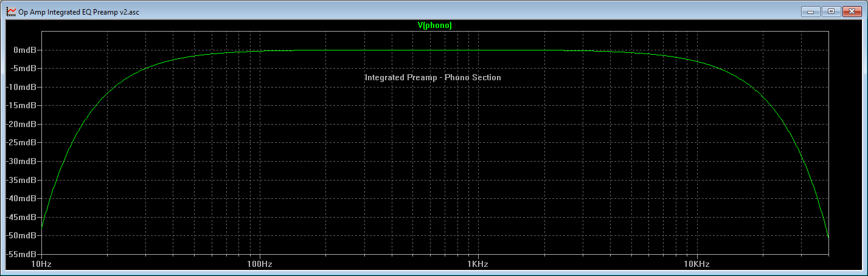Viewport: 868px width, 276px height.
Task: Click the -25mdB vertical axis label
Action: [23, 142]
